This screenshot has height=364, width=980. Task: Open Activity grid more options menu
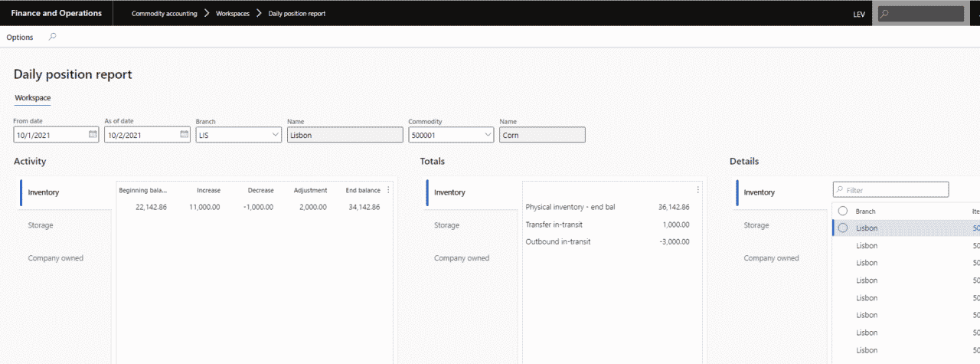click(388, 190)
